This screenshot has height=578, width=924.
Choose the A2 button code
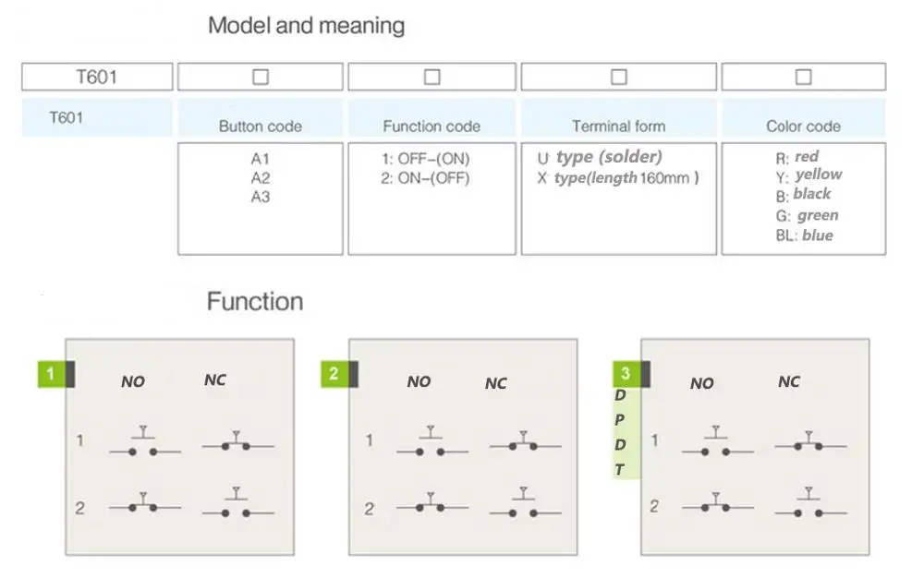coord(261,178)
